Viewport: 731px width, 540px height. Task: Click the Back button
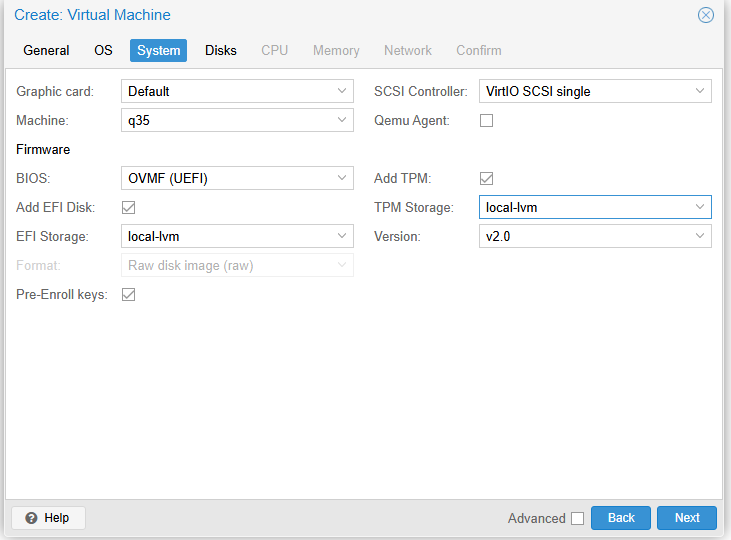[621, 518]
